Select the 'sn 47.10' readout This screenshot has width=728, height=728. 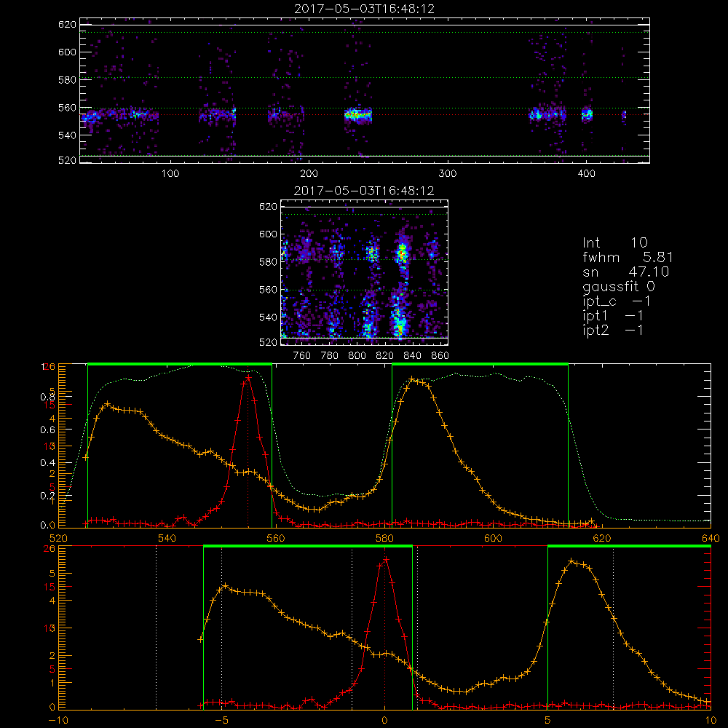click(x=626, y=272)
